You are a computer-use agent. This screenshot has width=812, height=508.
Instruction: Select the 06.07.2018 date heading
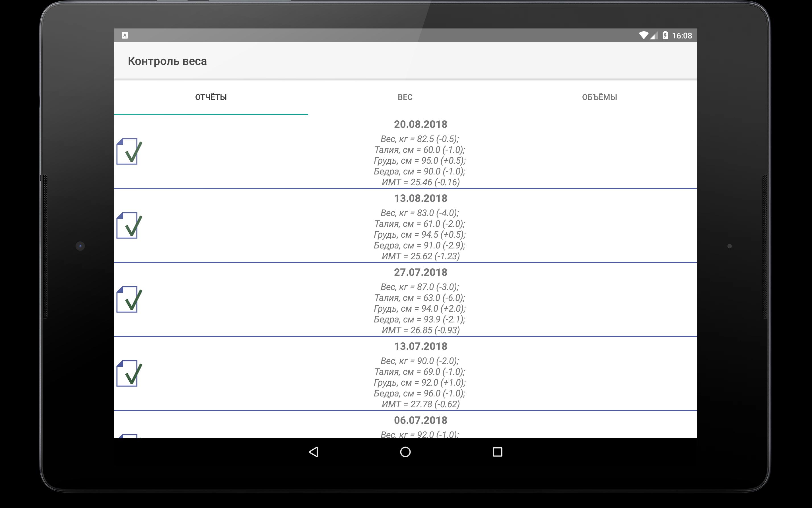tap(421, 420)
